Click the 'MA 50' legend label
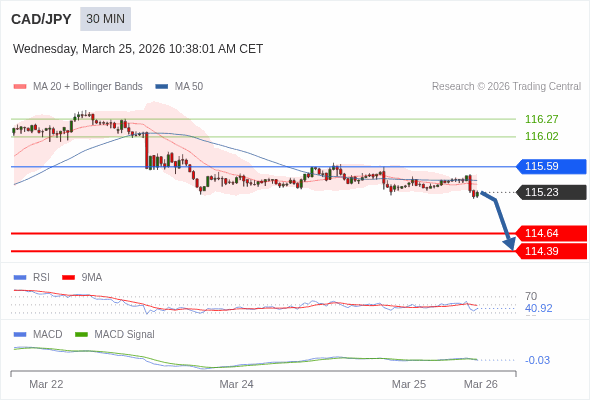This screenshot has height=400, width=590. tap(189, 87)
